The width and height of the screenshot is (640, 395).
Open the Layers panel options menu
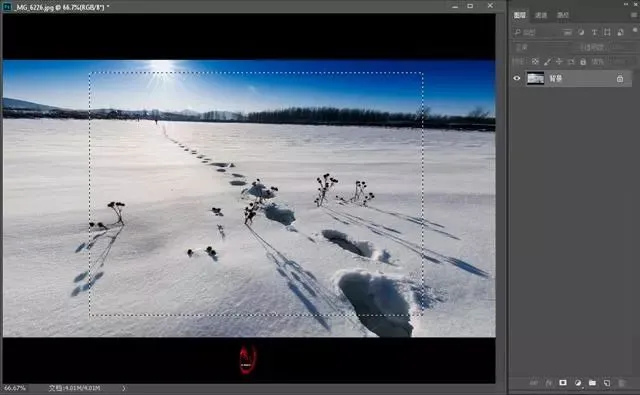click(634, 15)
